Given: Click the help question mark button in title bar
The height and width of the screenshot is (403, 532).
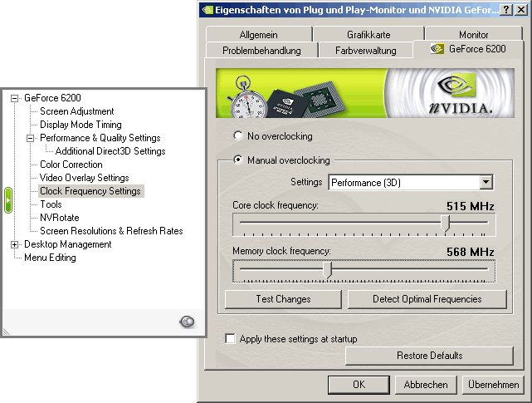Looking at the screenshot, I should (506, 10).
